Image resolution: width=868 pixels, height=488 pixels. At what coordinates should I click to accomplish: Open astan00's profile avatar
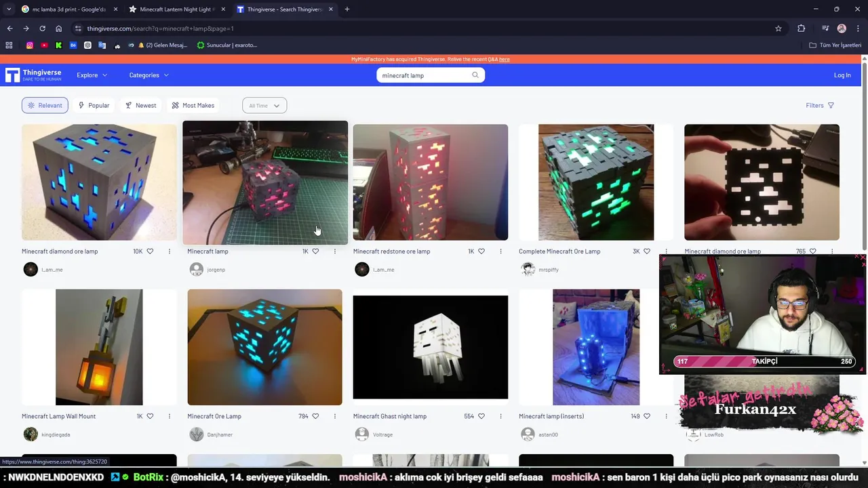528,434
